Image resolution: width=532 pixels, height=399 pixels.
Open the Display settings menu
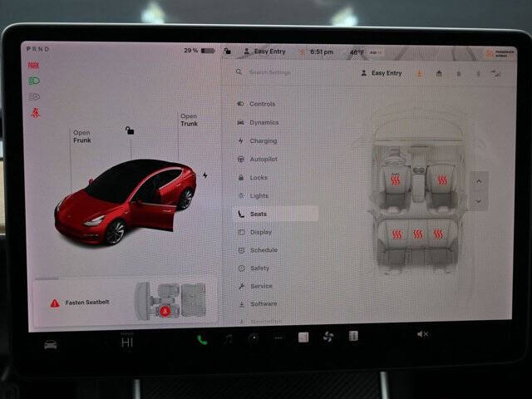(255, 232)
